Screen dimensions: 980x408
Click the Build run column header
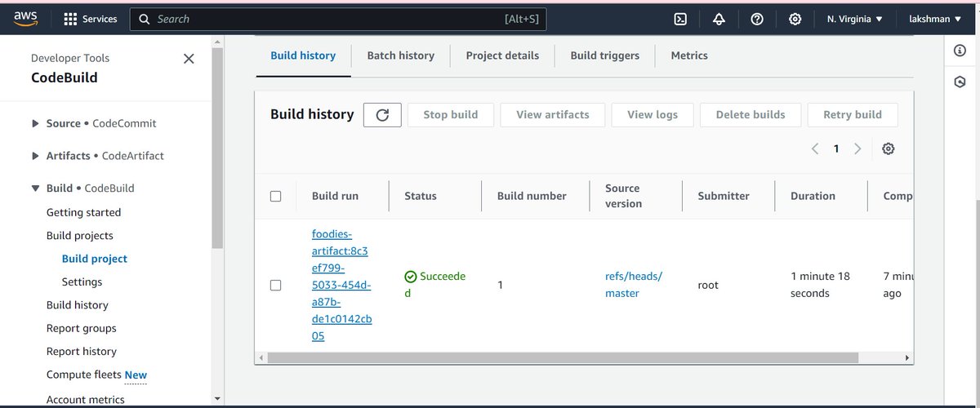(335, 196)
